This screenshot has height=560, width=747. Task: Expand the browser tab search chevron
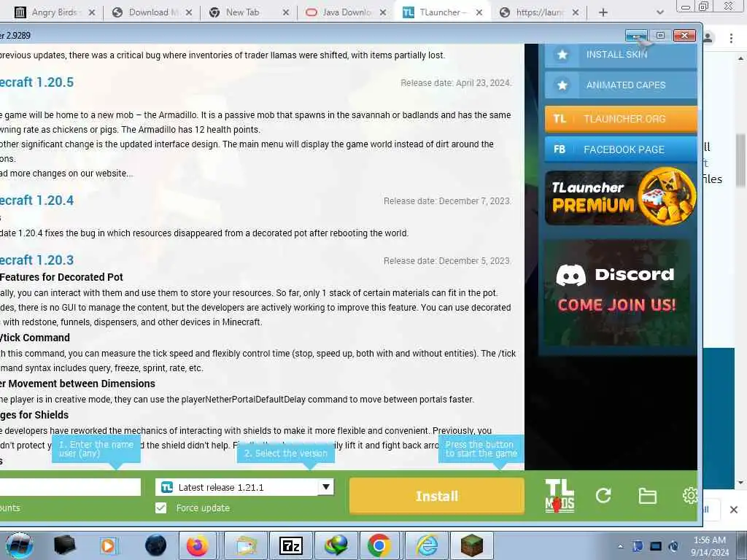pyautogui.click(x=659, y=12)
